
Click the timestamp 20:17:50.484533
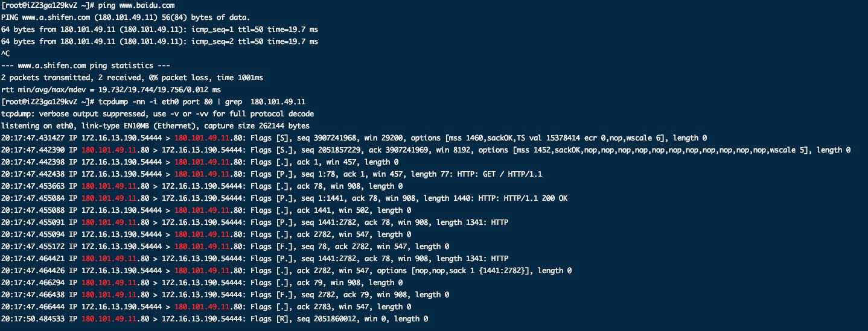point(31,319)
